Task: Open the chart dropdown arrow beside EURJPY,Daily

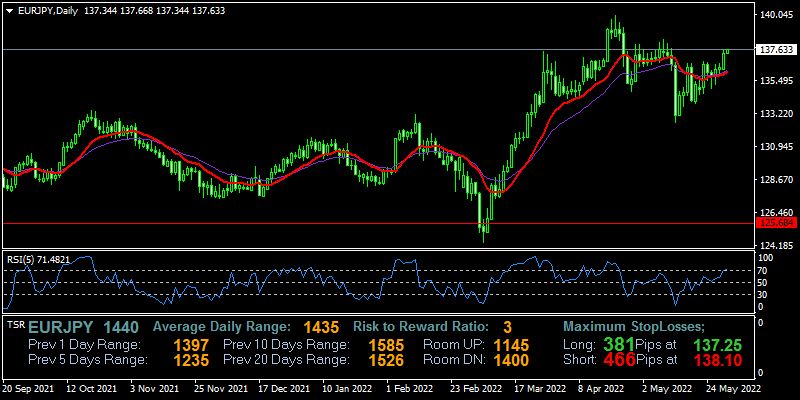Action: tap(9, 11)
